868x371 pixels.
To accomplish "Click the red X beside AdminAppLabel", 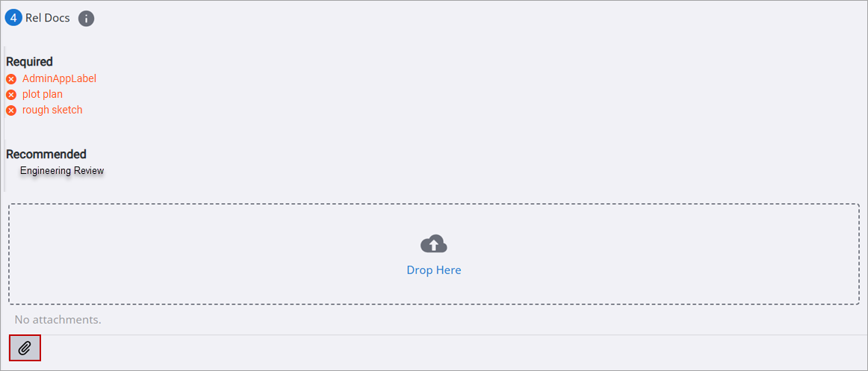I will [x=11, y=79].
